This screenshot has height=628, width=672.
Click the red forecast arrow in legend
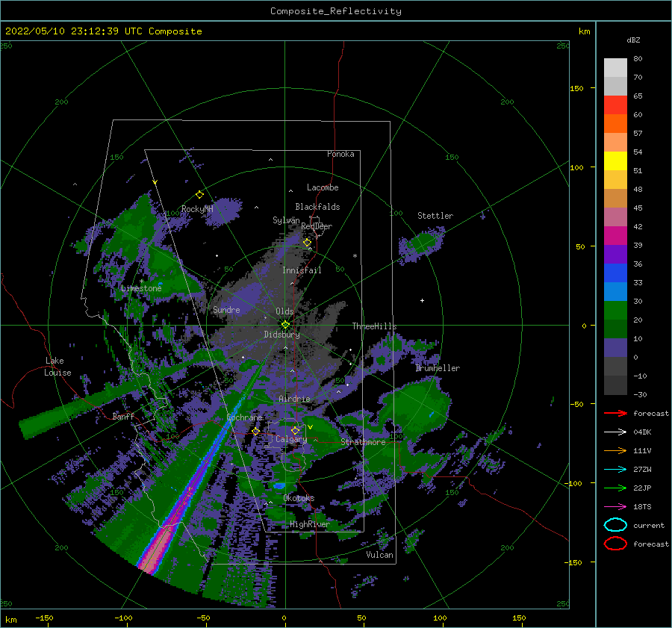tap(615, 413)
